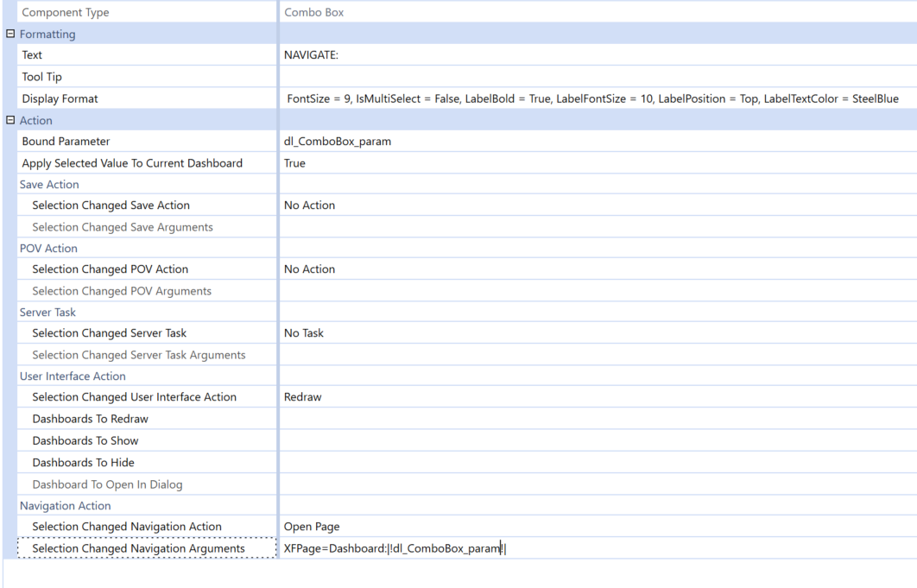Click the Dashboards To Hide value field
917x588 pixels.
pyautogui.click(x=596, y=463)
